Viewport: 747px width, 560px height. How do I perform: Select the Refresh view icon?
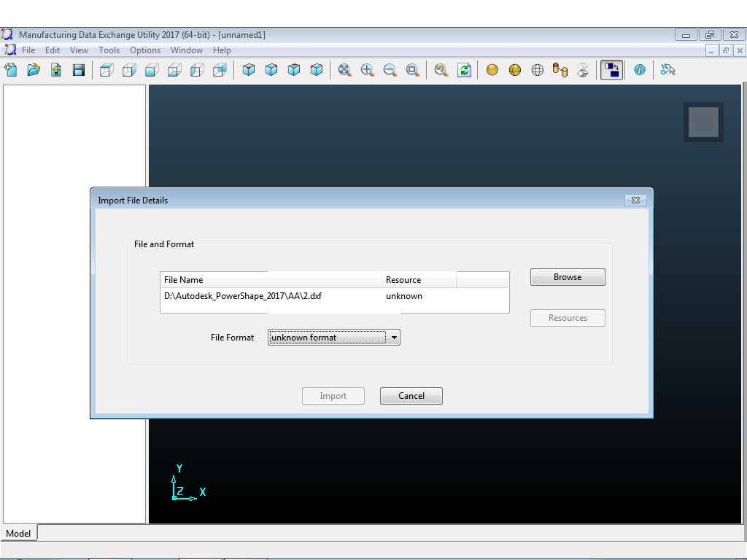pyautogui.click(x=465, y=70)
